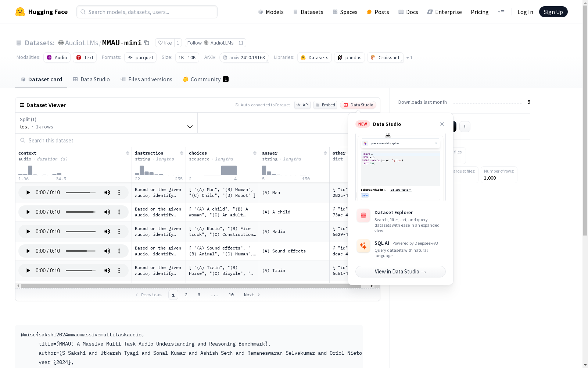Click View in Data Studio button
Viewport: 588px width, 368px height.
(401, 272)
